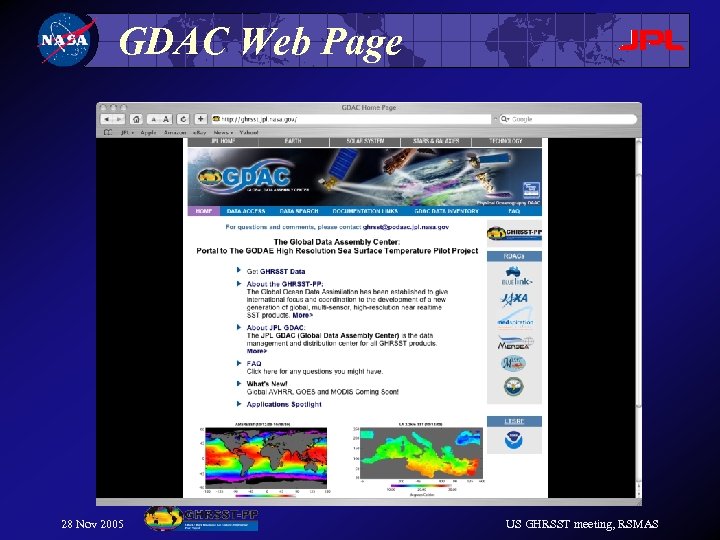Open the Apple bookmark
Image resolution: width=720 pixels, height=540 pixels.
[148, 133]
